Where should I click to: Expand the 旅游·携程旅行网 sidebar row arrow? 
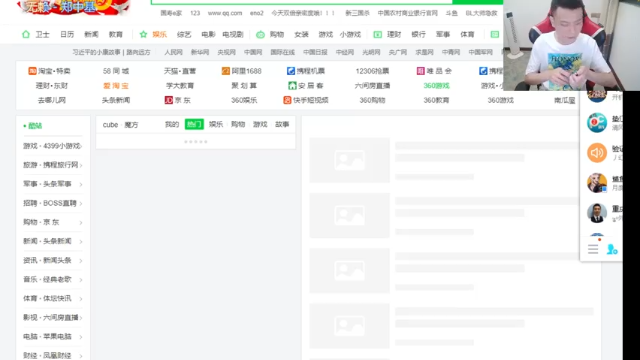[81, 165]
